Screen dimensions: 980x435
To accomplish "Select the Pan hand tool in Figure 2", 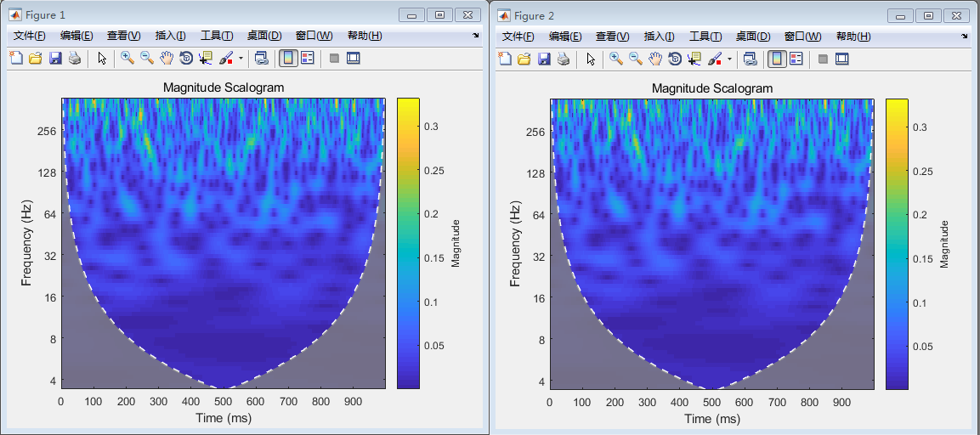I will [x=654, y=59].
